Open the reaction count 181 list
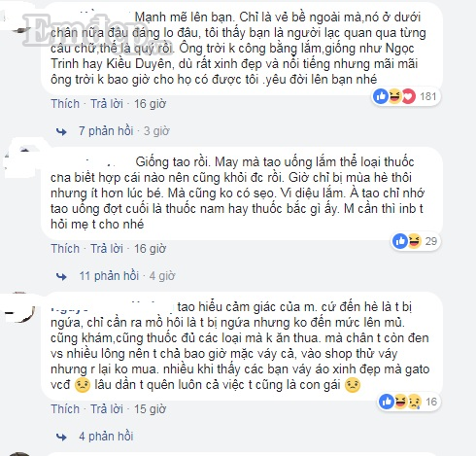 [x=428, y=96]
